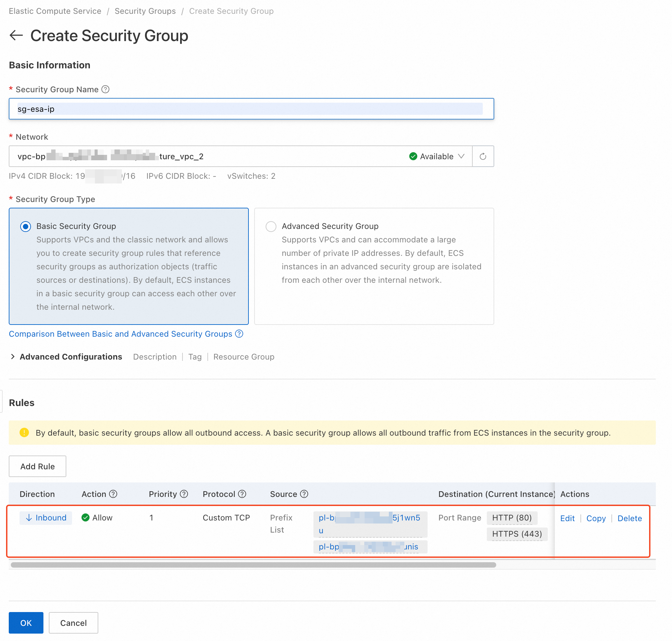Refresh the Network list icon
Screen dimensions: 672x641
point(483,157)
